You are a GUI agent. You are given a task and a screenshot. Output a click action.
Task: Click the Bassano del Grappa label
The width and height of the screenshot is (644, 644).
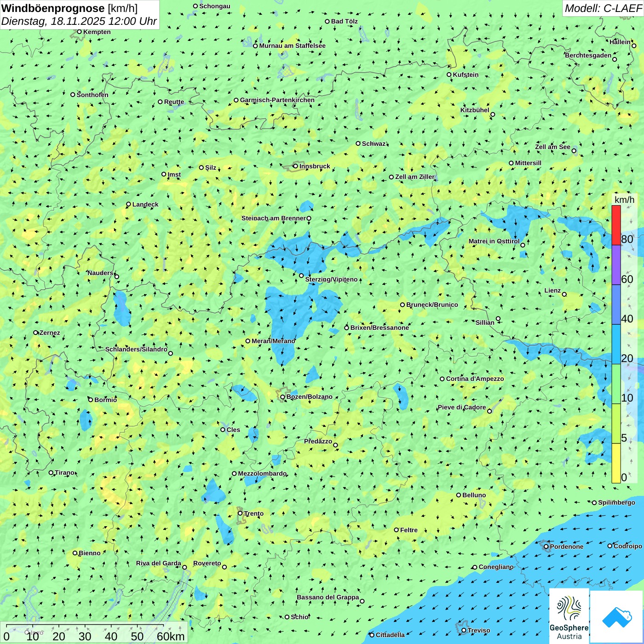(328, 597)
